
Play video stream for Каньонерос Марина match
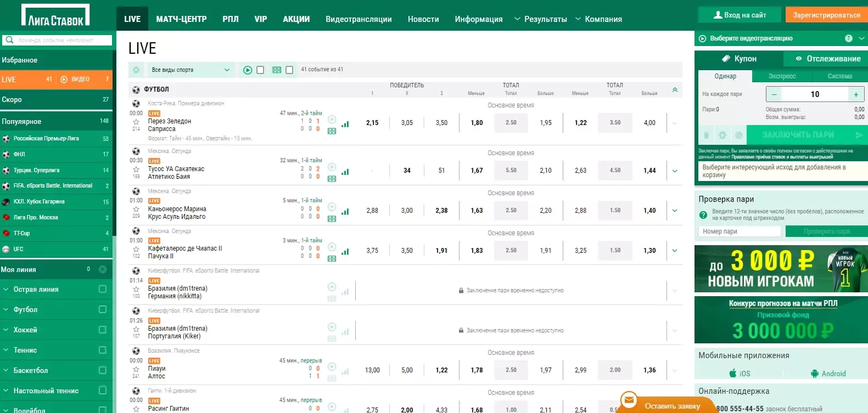pos(332,207)
